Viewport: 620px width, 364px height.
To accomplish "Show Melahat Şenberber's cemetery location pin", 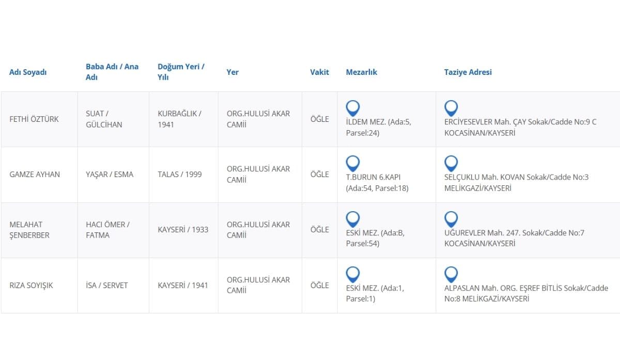I will pyautogui.click(x=353, y=219).
